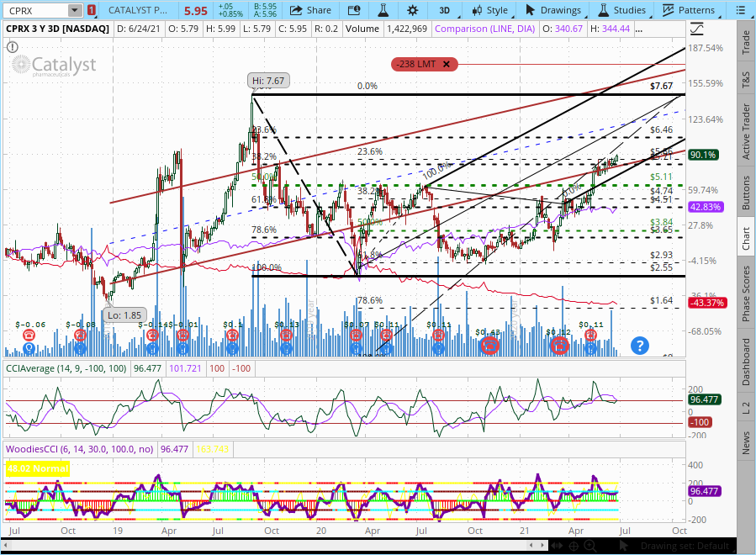Switch to the Trade side tab
756x555 pixels.
point(746,42)
